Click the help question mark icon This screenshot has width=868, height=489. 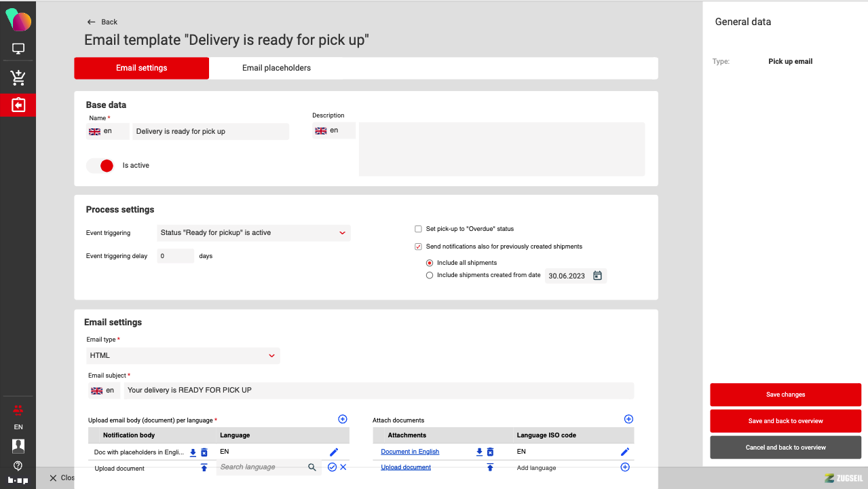point(18,466)
